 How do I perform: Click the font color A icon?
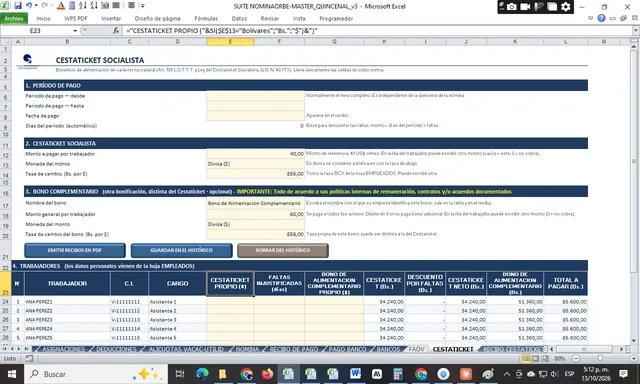61,6
